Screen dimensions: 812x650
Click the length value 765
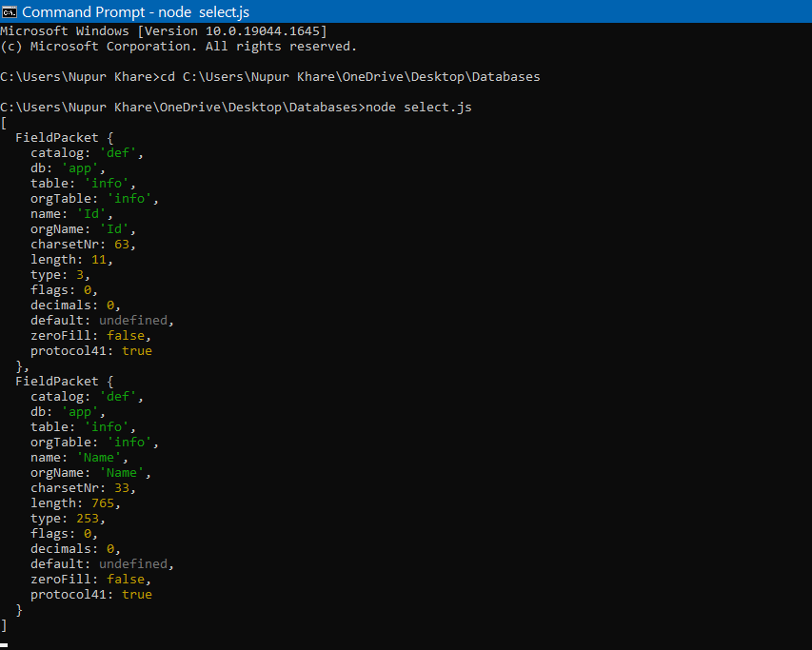pos(103,502)
